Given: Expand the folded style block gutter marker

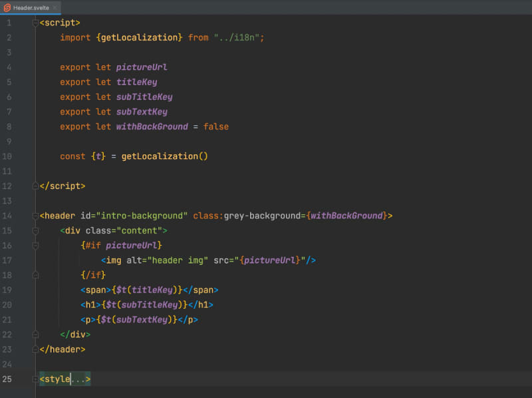Looking at the screenshot, I should [x=35, y=379].
